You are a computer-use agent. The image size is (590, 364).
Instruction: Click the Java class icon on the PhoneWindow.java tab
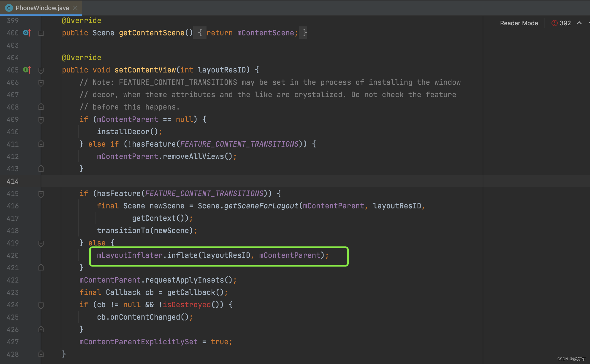(x=9, y=8)
